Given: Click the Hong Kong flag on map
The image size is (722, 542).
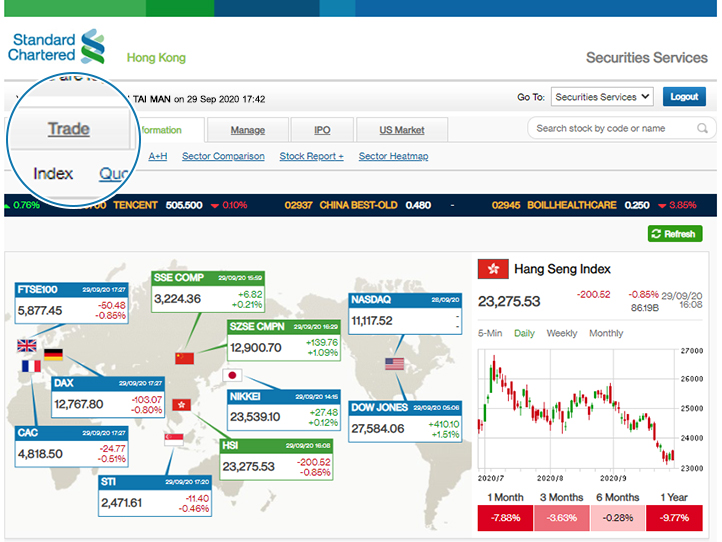Looking at the screenshot, I should [x=181, y=405].
